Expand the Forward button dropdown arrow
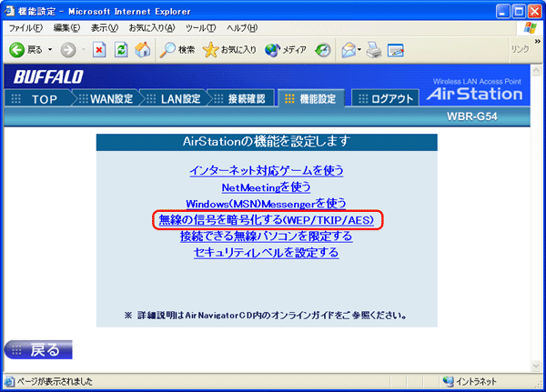The height and width of the screenshot is (392, 546). coord(82,49)
